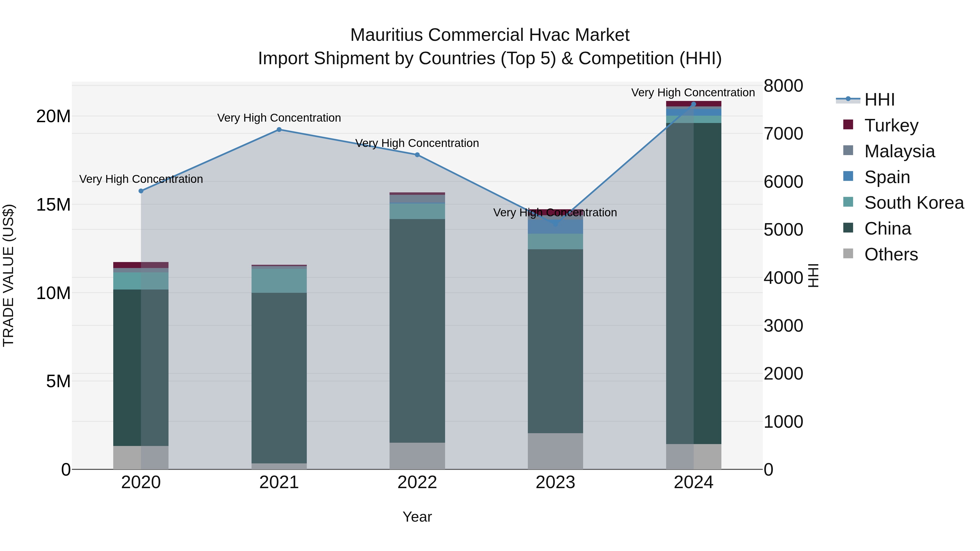This screenshot has width=980, height=551.
Task: Click the 2021 x-axis label
Action: click(279, 483)
